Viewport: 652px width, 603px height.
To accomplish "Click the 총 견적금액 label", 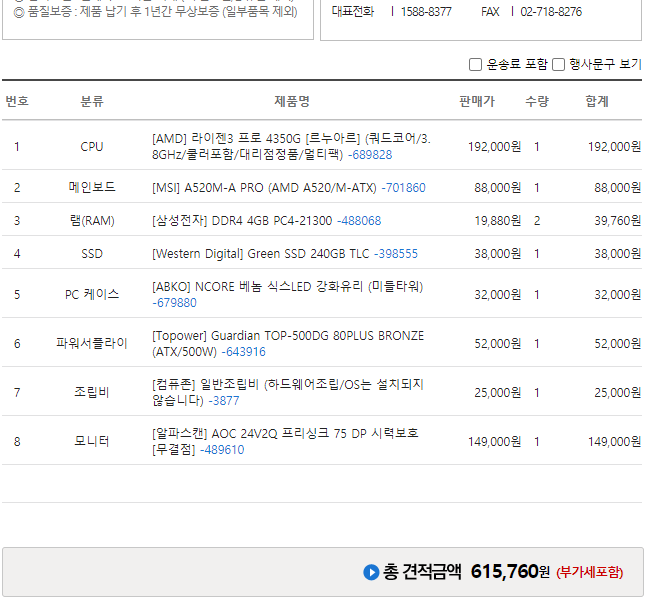I will pos(422,572).
